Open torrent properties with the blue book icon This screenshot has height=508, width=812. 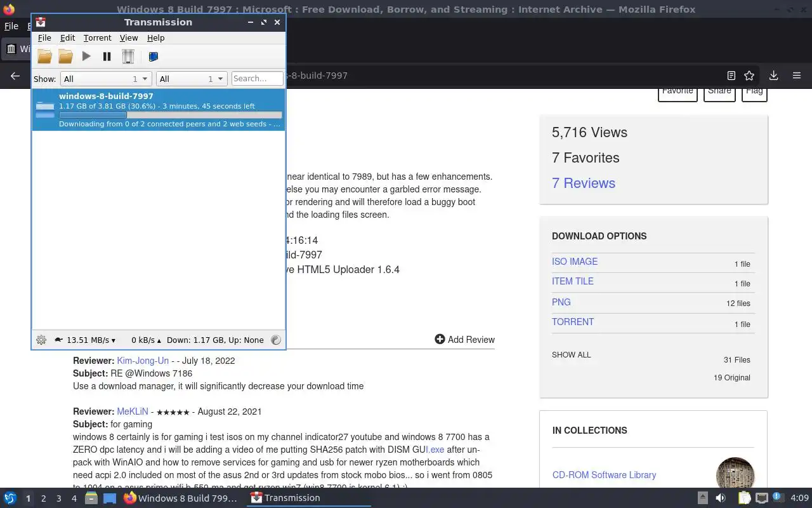tap(153, 57)
